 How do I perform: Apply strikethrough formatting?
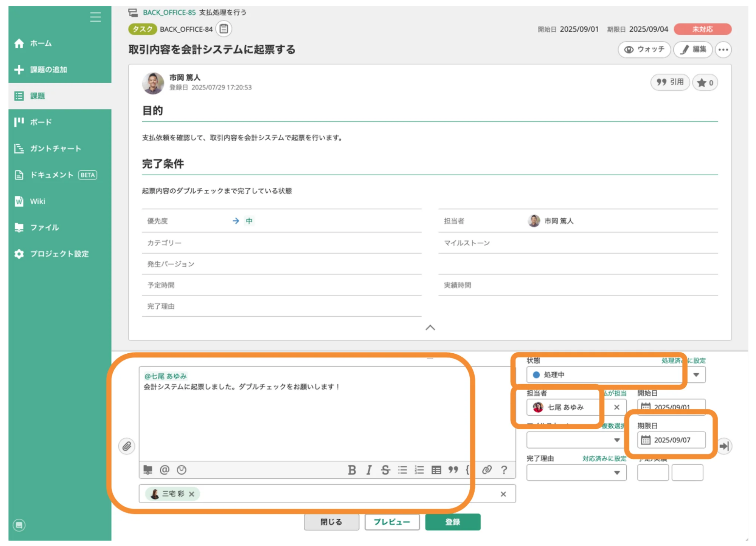(385, 470)
